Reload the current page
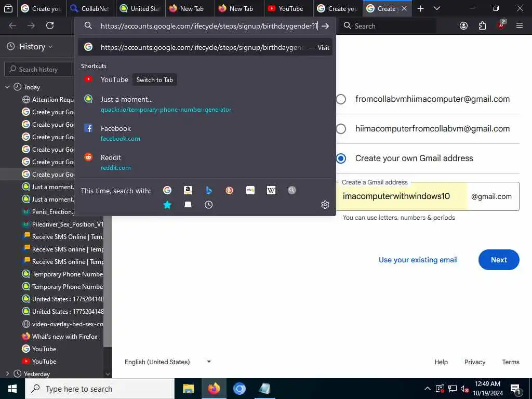 point(50,25)
